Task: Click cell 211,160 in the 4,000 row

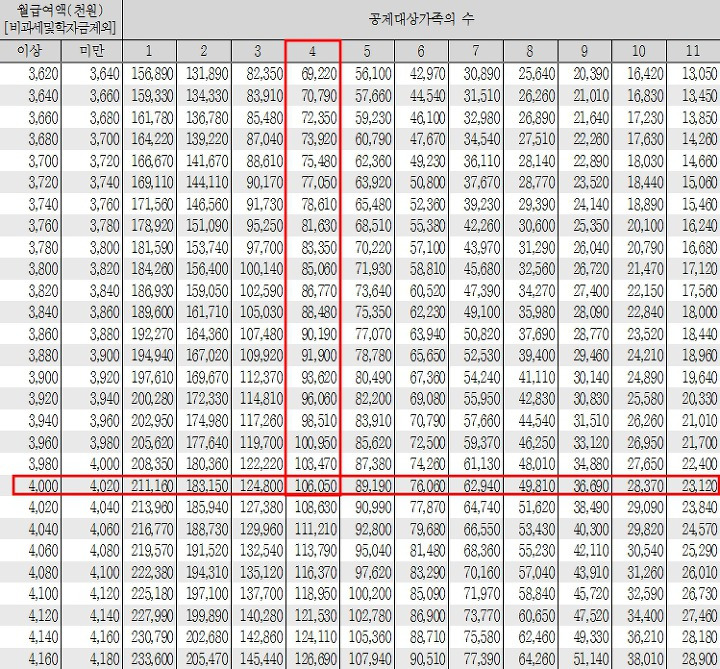Action: (x=150, y=485)
